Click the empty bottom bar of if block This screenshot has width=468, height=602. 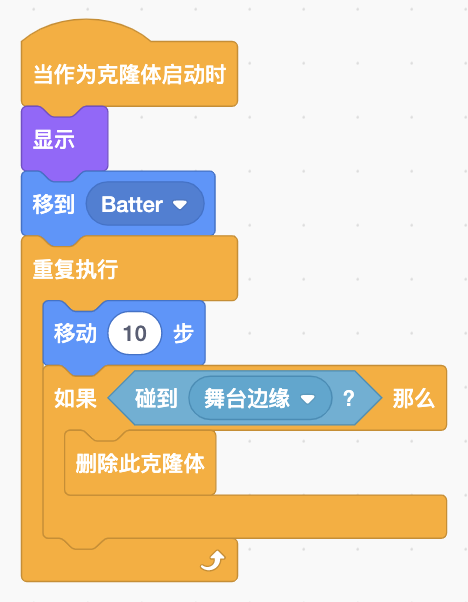pyautogui.click(x=245, y=517)
